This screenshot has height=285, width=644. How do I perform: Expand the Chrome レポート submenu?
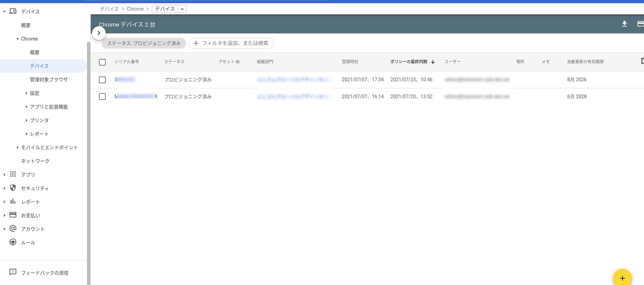tap(26, 134)
